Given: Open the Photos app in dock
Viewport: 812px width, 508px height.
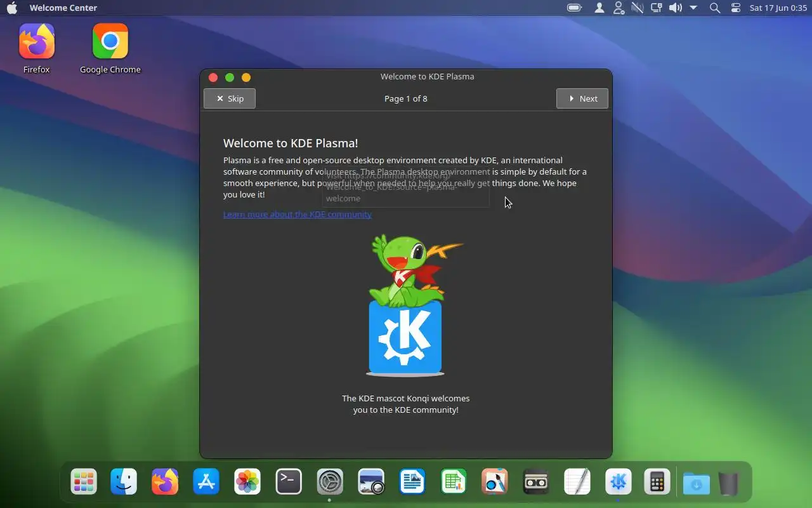Looking at the screenshot, I should [x=247, y=482].
